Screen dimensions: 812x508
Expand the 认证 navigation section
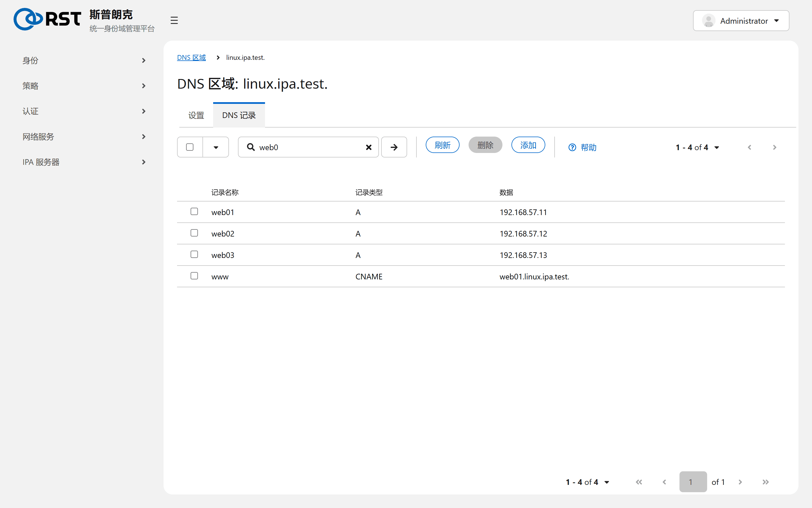click(84, 111)
